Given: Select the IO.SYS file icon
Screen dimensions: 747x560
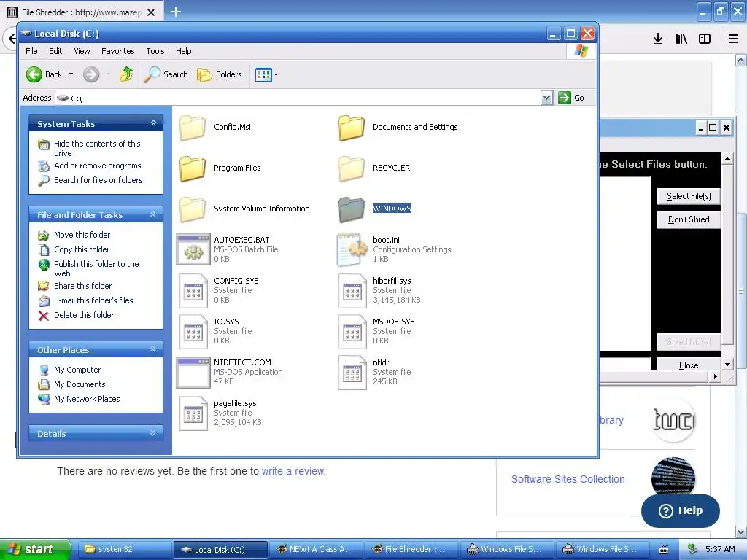Looking at the screenshot, I should click(x=193, y=332).
